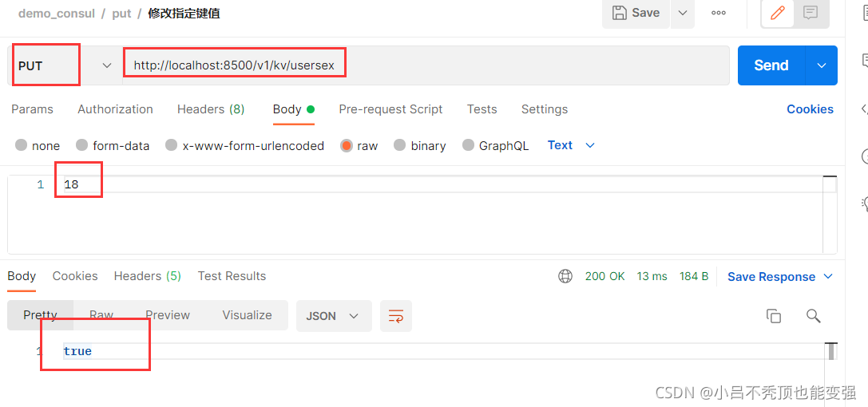Viewport: 868px width, 407px height.
Task: Expand the Send button options arrow
Action: point(822,65)
